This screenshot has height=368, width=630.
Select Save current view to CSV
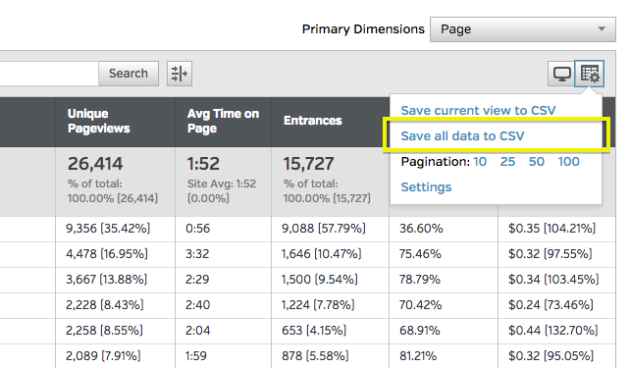pos(478,110)
